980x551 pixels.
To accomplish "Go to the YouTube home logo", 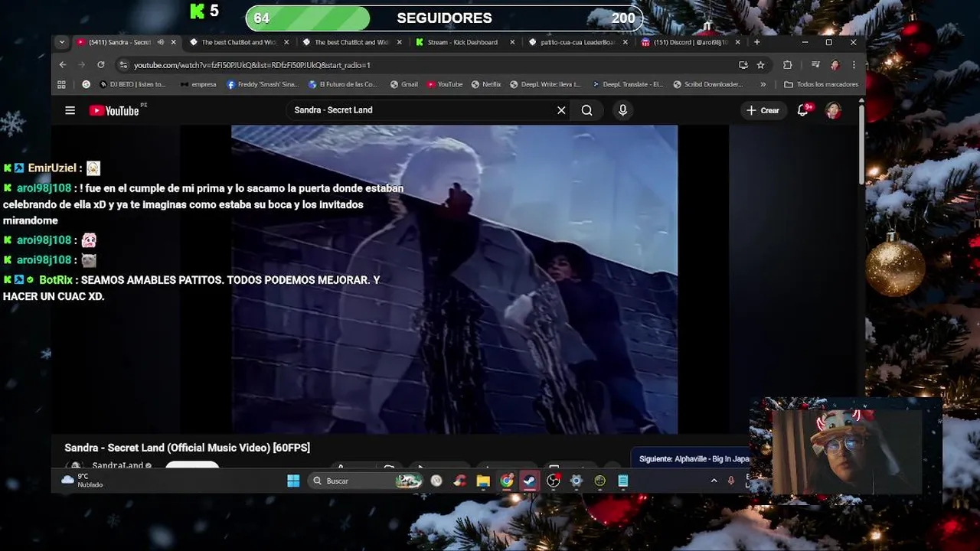I will [114, 110].
